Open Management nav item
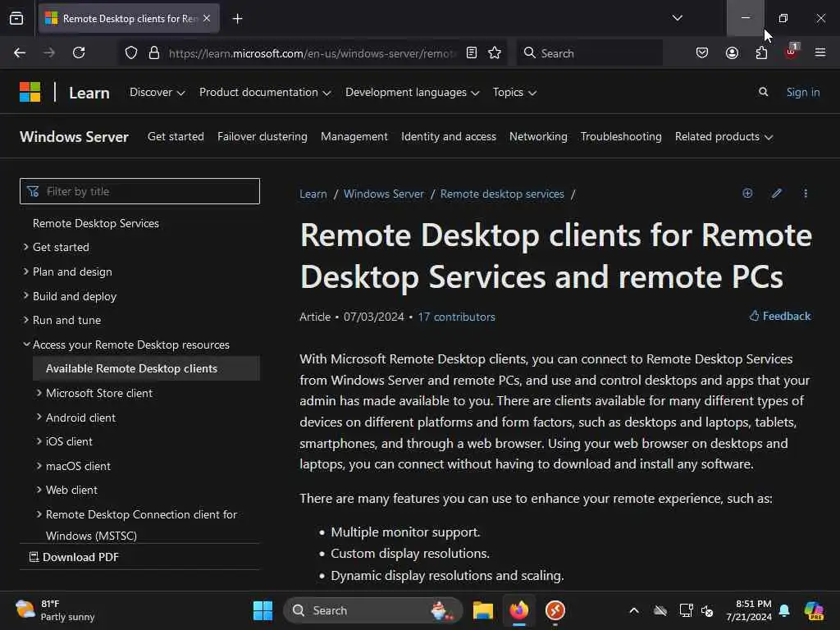 [x=354, y=137]
